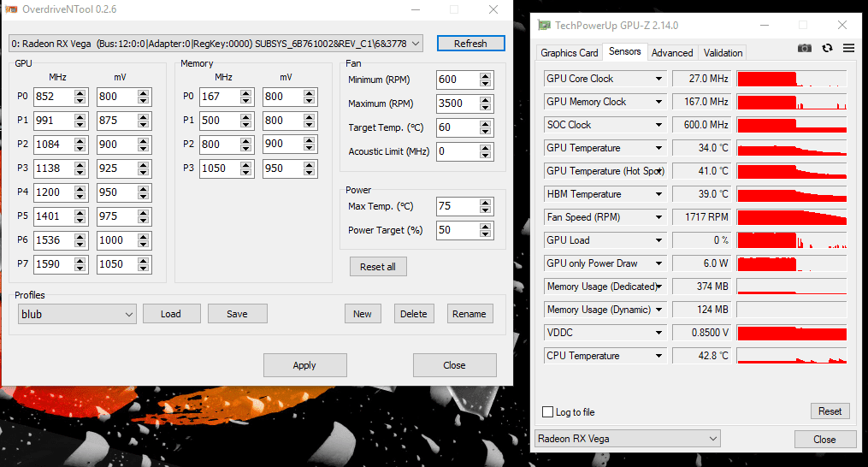Expand the SOC Clock sensor dropdown
This screenshot has width=868, height=467.
point(658,125)
